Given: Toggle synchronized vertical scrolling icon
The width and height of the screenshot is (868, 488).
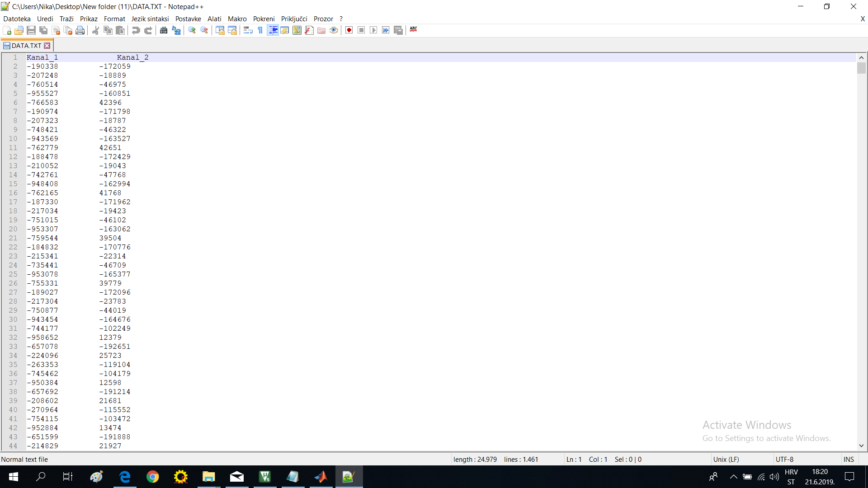Looking at the screenshot, I should tap(220, 30).
